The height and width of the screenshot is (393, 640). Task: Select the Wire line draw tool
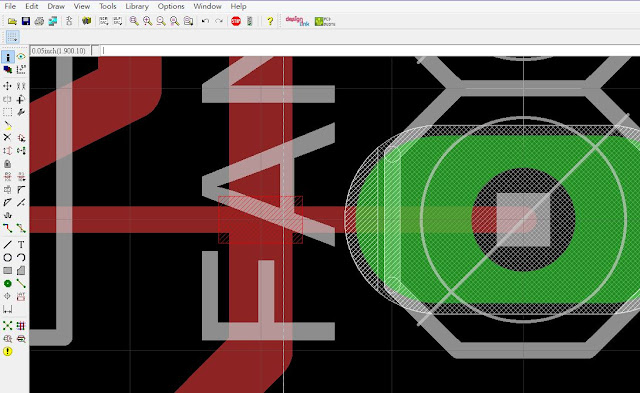7,244
